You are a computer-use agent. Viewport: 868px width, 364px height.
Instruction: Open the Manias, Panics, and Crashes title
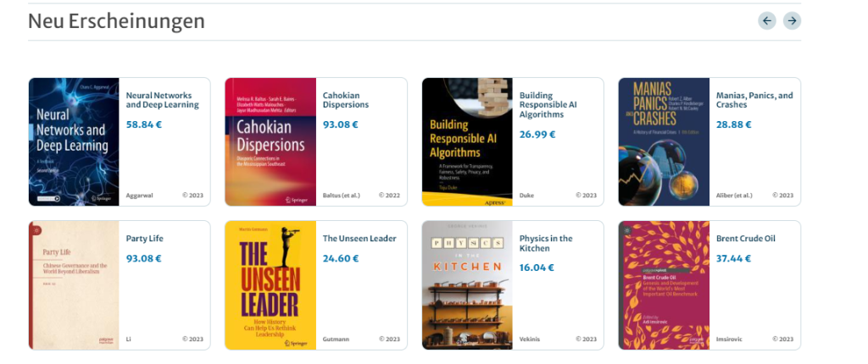click(754, 100)
